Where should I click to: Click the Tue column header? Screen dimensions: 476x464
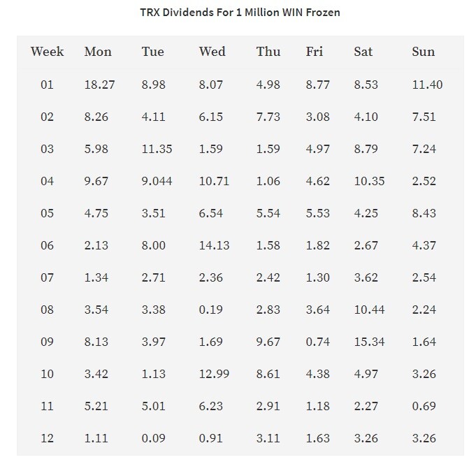point(152,51)
